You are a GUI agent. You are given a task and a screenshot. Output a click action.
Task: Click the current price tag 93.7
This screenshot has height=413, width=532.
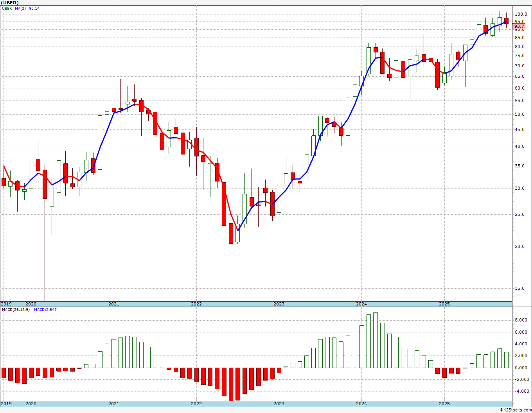click(519, 26)
